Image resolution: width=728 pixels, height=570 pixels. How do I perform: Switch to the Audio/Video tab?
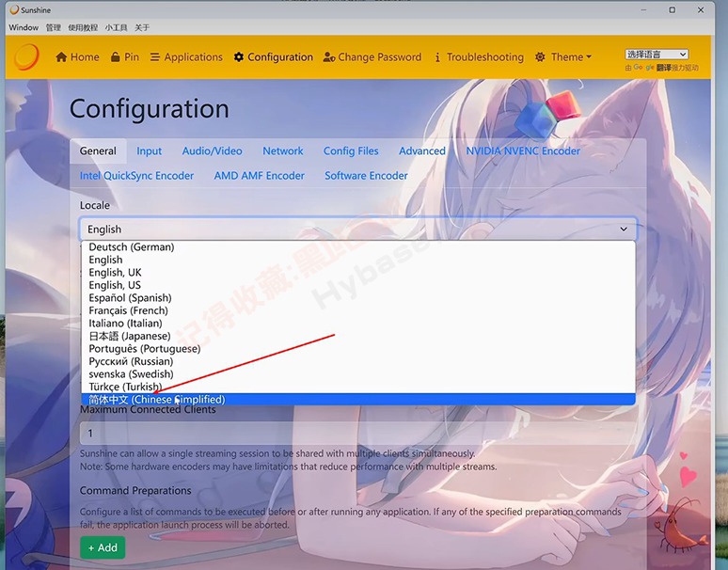tap(213, 150)
